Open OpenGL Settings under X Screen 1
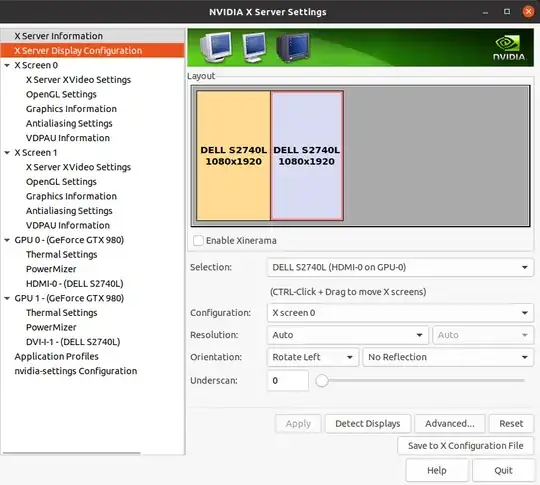Image resolution: width=540 pixels, height=485 pixels. pyautogui.click(x=61, y=182)
